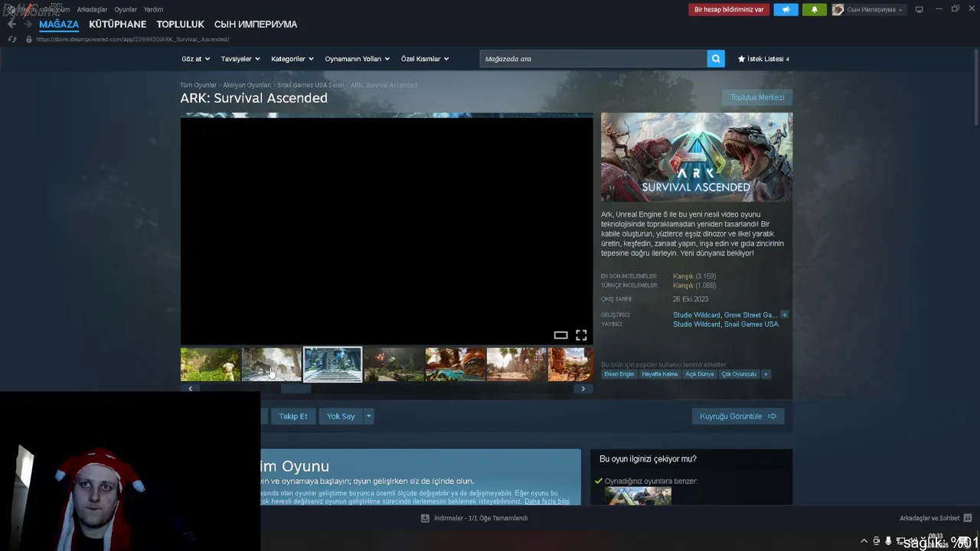Open Arkadaşlar ve Sohbet chat icon
Viewport: 980px width, 551px height.
[968, 518]
